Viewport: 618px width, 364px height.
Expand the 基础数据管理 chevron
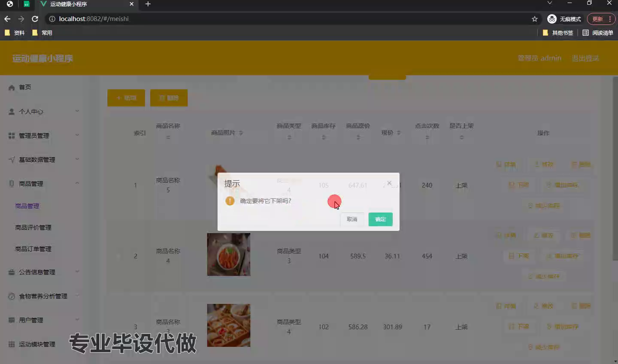[77, 159]
